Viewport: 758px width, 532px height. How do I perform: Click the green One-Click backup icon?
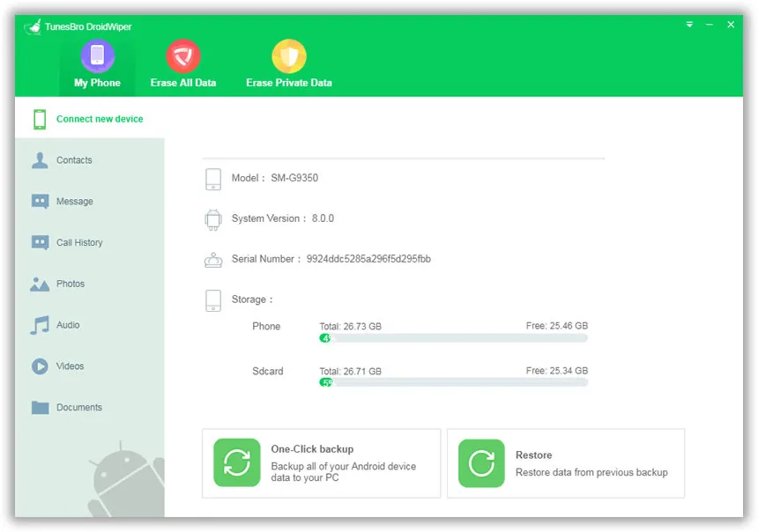[x=237, y=463]
